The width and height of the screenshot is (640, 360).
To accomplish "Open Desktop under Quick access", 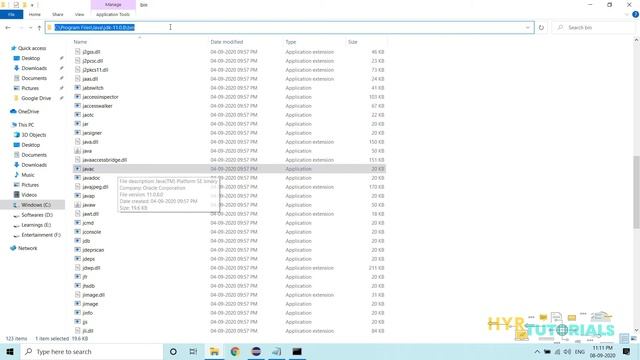I will [31, 58].
